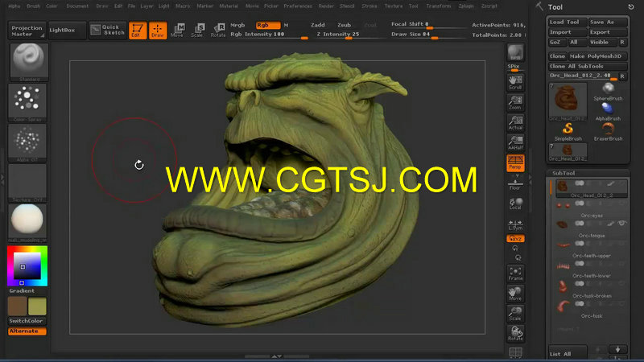Click the Scroll canvas navigation icon
This screenshot has height=362, width=644.
515,83
